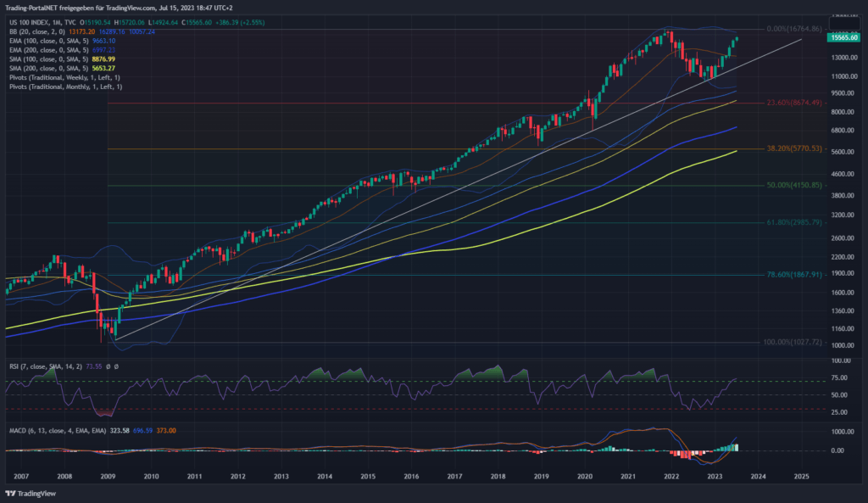Screen dimensions: 868x503
Task: Click the 2009 label on time axis
Action: pyautogui.click(x=108, y=477)
